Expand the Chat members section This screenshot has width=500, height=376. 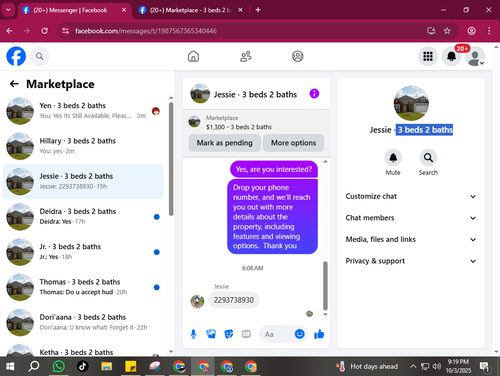pyautogui.click(x=411, y=218)
